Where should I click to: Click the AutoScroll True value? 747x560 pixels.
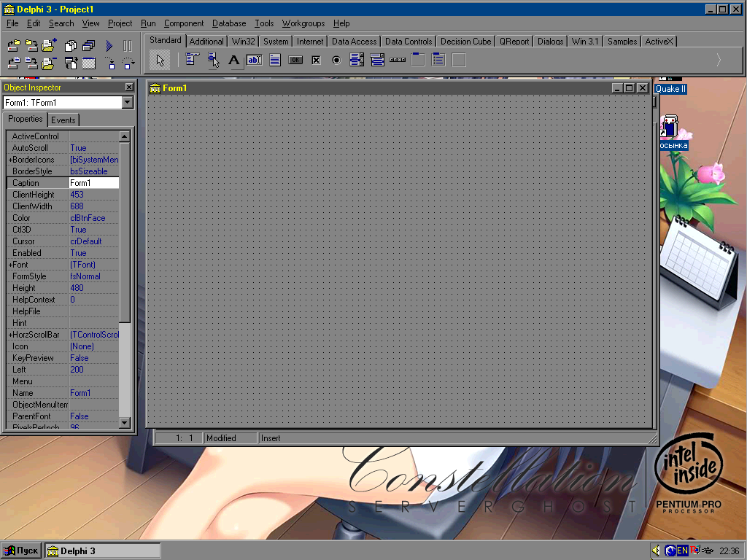coord(94,148)
